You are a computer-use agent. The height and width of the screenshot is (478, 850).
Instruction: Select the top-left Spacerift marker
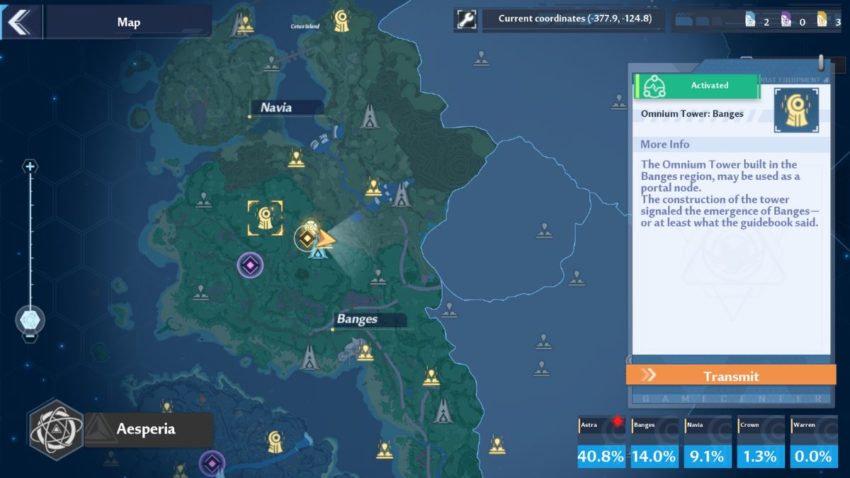[x=245, y=24]
